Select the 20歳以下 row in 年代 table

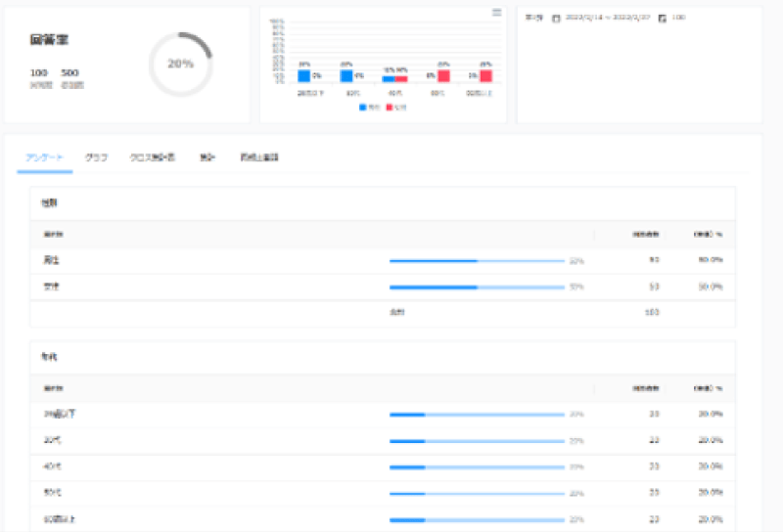[x=60, y=414]
